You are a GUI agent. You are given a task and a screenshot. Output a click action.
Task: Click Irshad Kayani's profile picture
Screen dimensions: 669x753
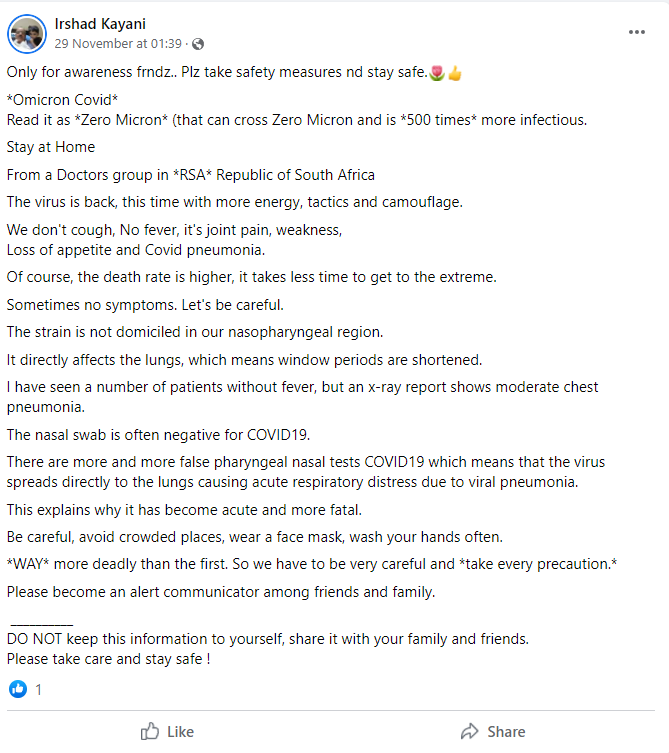click(x=27, y=33)
